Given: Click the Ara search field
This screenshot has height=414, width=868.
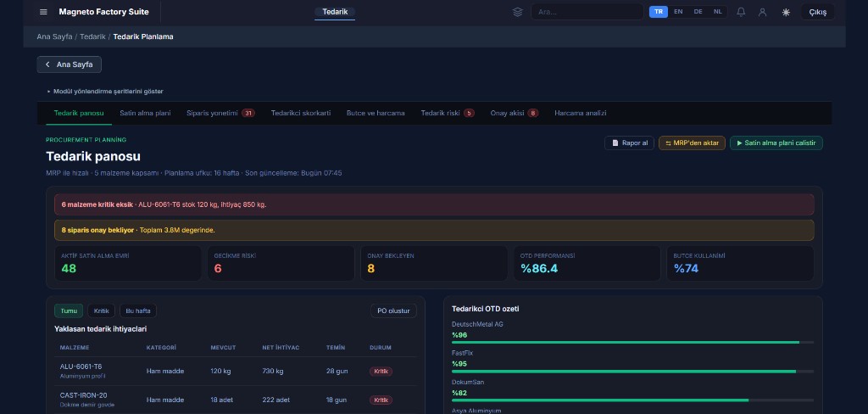Looking at the screenshot, I should [x=587, y=12].
